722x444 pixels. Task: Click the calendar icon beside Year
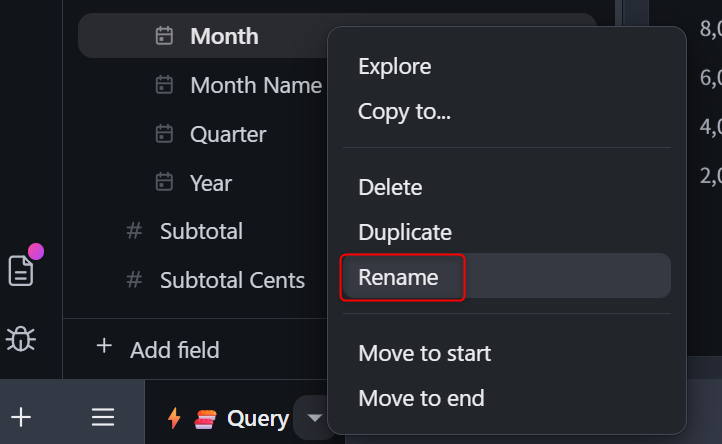(165, 183)
